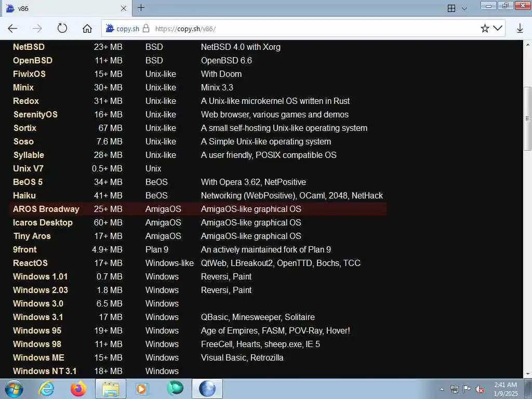Image resolution: width=532 pixels, height=399 pixels.
Task: Open Windows ME link
Action: [x=38, y=357]
